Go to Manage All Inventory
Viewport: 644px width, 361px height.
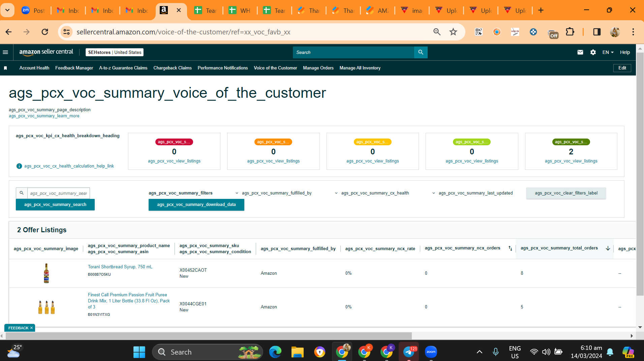360,68
